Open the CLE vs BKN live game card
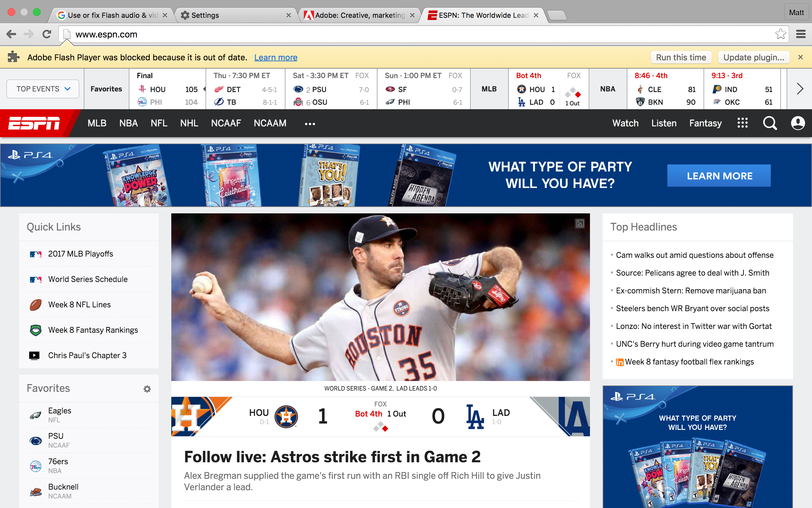This screenshot has height=508, width=812. point(665,89)
